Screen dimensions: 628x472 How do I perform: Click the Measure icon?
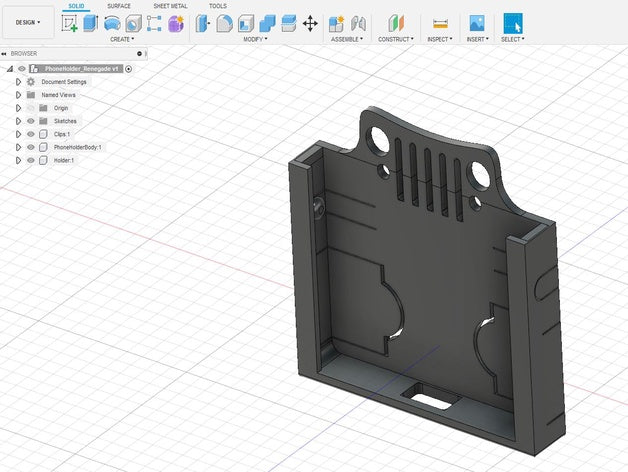pyautogui.click(x=440, y=24)
